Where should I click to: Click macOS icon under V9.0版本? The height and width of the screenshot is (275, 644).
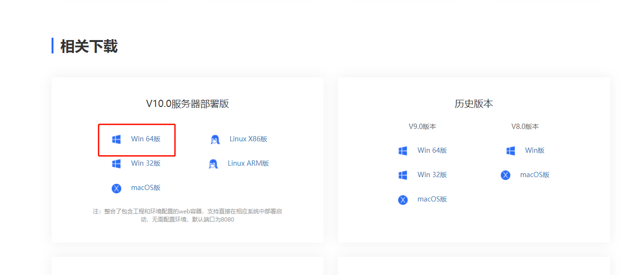point(403,200)
